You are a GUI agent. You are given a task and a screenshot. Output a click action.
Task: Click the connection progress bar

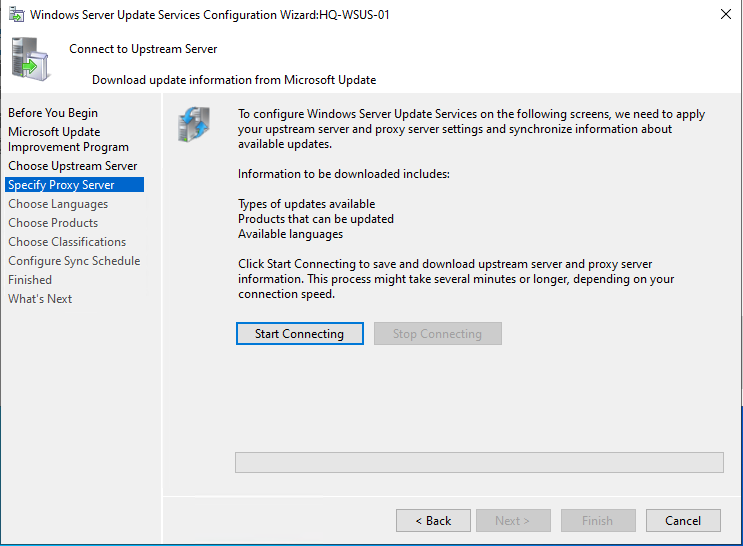pyautogui.click(x=478, y=462)
